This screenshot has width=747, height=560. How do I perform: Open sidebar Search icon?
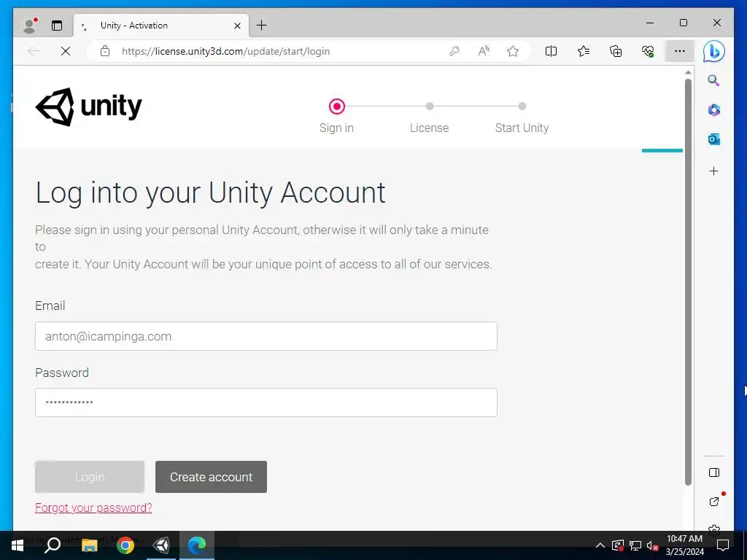(x=713, y=80)
